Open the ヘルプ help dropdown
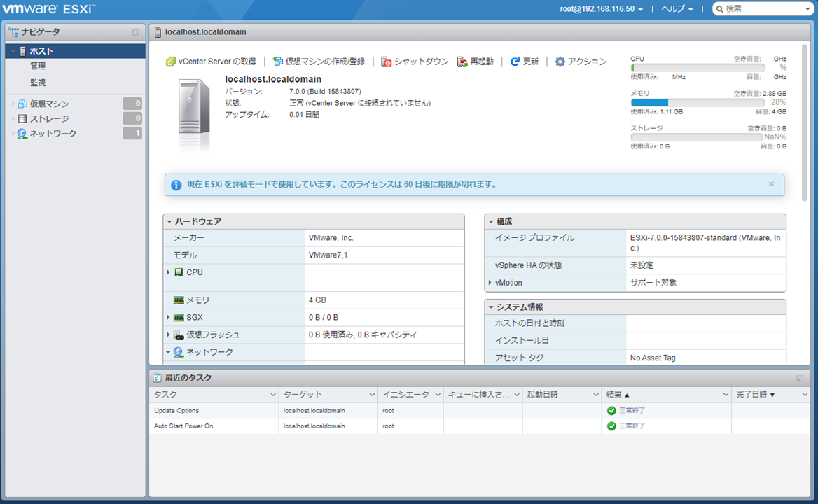This screenshot has height=504, width=818. pyautogui.click(x=677, y=9)
